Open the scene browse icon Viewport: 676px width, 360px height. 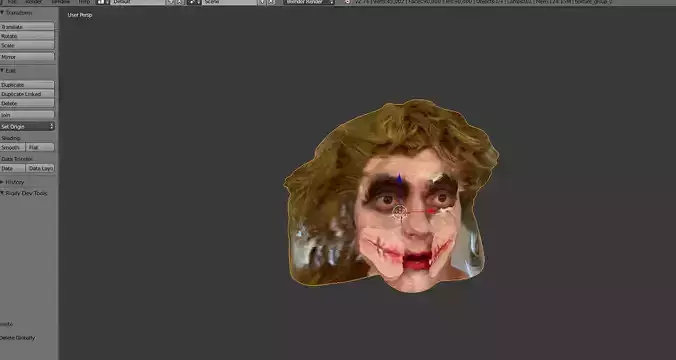(x=194, y=2)
